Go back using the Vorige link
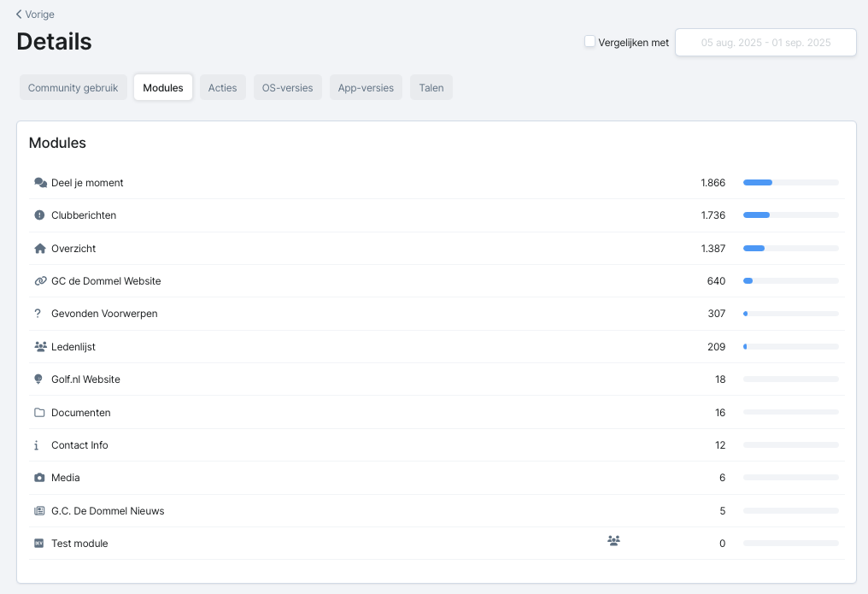The height and width of the screenshot is (594, 868). click(35, 14)
